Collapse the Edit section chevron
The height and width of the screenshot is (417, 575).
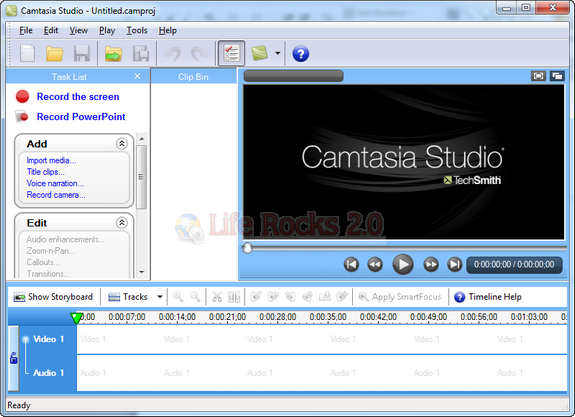click(x=122, y=223)
